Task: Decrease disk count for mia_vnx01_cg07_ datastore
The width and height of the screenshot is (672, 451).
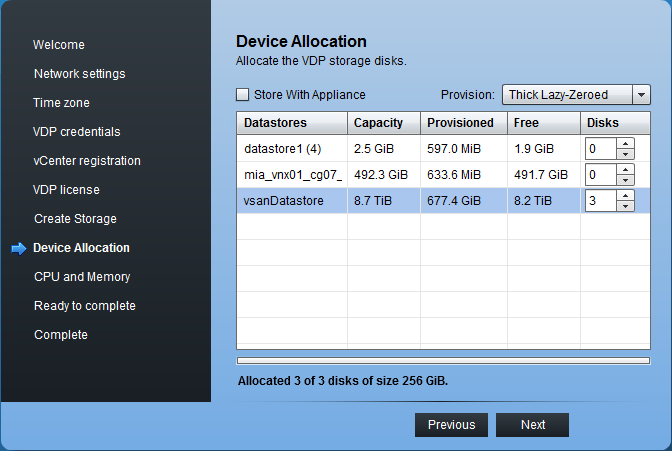Action: (x=626, y=180)
